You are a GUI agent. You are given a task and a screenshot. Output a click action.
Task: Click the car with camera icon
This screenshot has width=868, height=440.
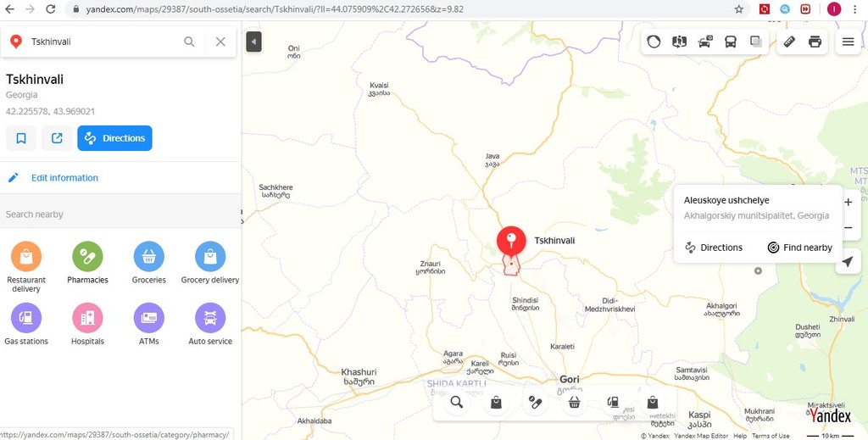(x=704, y=42)
